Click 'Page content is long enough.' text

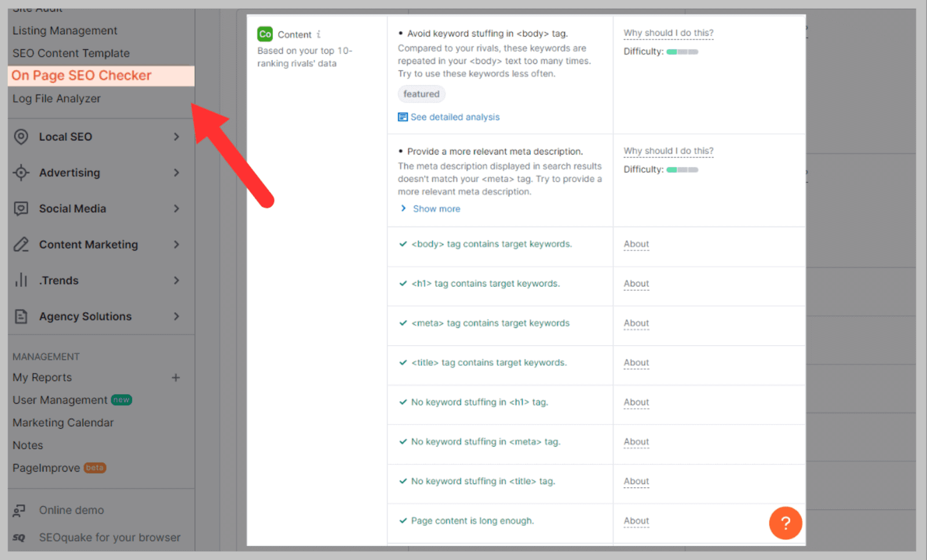click(x=472, y=521)
